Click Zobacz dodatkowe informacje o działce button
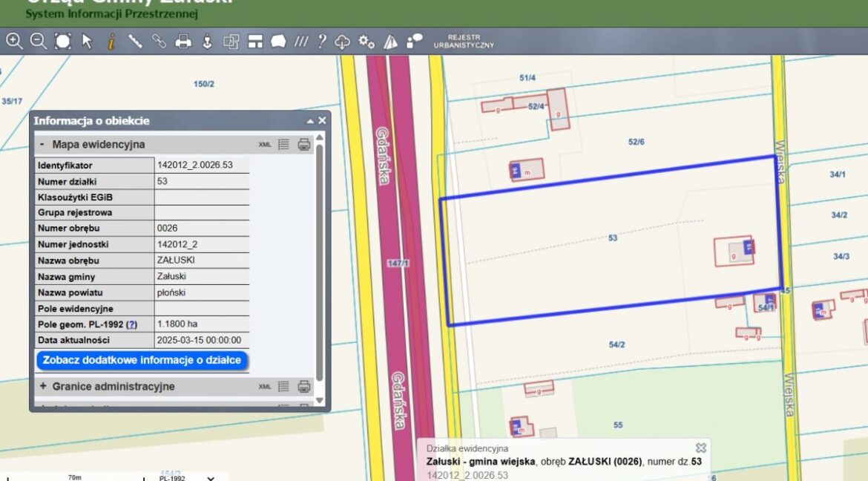The image size is (868, 481). pyautogui.click(x=142, y=360)
